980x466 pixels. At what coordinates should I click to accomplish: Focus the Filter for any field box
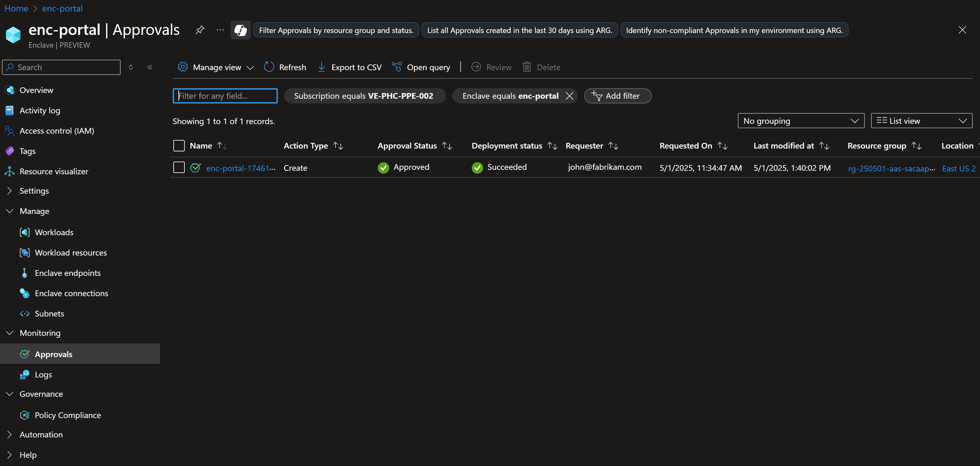pos(225,96)
